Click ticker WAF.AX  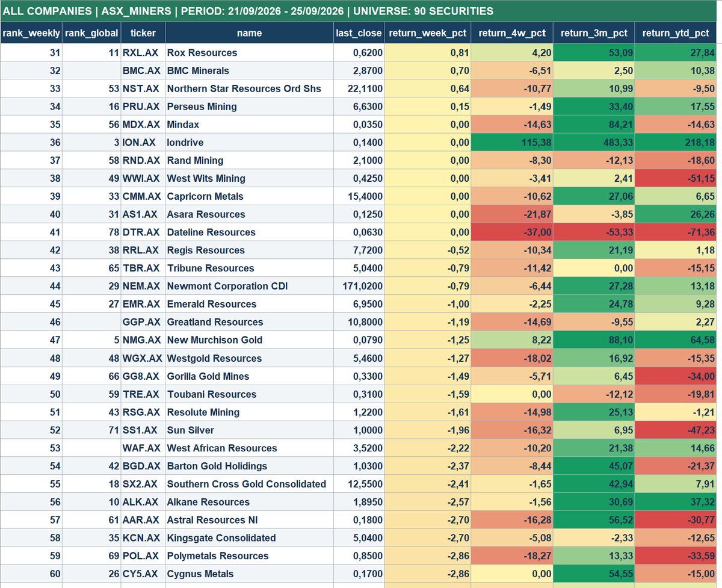[143, 448]
